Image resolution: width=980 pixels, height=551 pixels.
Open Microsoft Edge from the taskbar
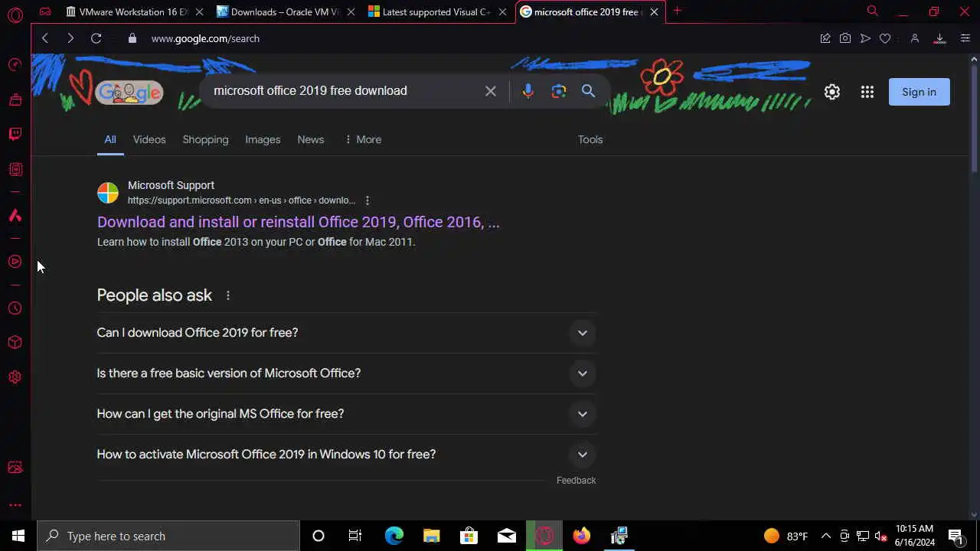point(394,536)
